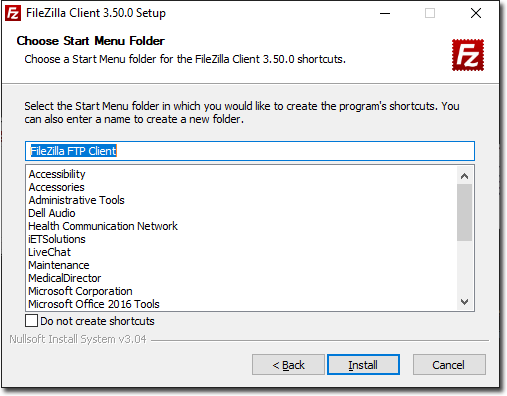
Task: Click the FileZilla icon in title bar
Action: coord(13,14)
